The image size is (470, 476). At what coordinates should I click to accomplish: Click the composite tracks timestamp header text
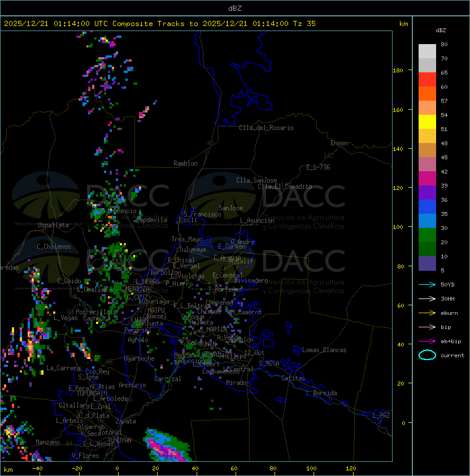160,24
